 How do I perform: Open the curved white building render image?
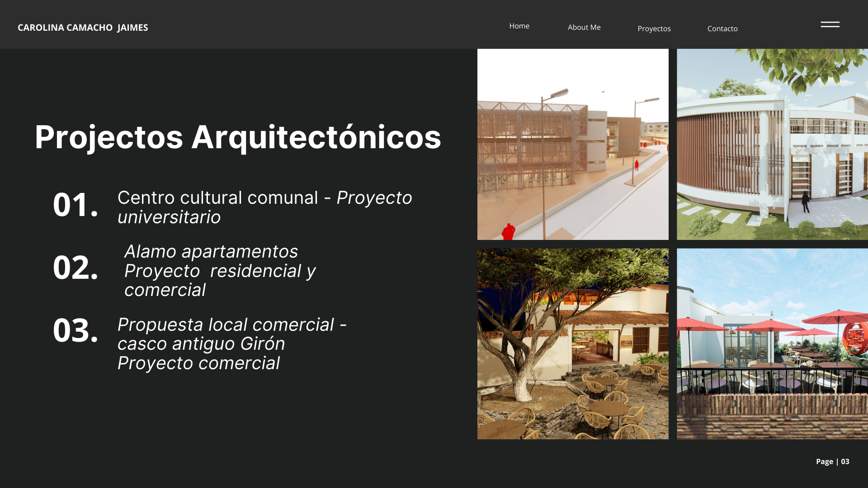[772, 144]
